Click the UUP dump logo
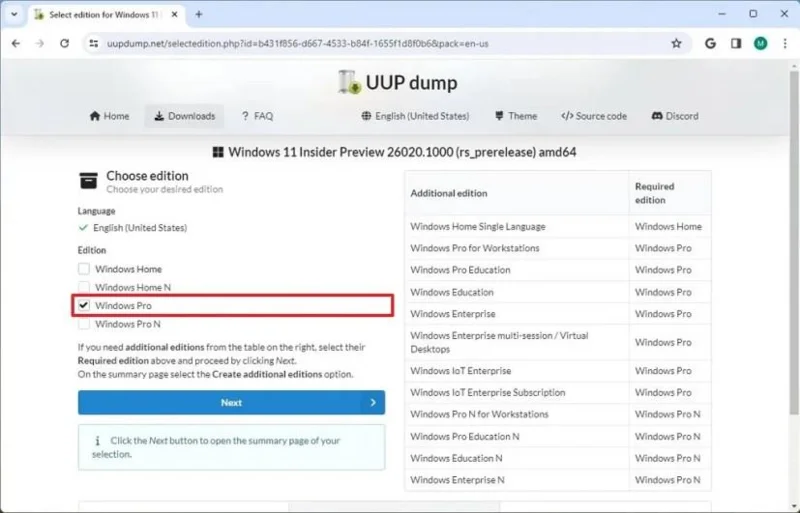The image size is (800, 513). pos(398,82)
